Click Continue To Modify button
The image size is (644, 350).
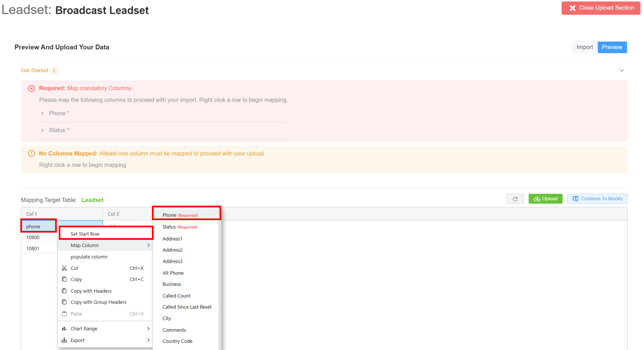point(597,199)
